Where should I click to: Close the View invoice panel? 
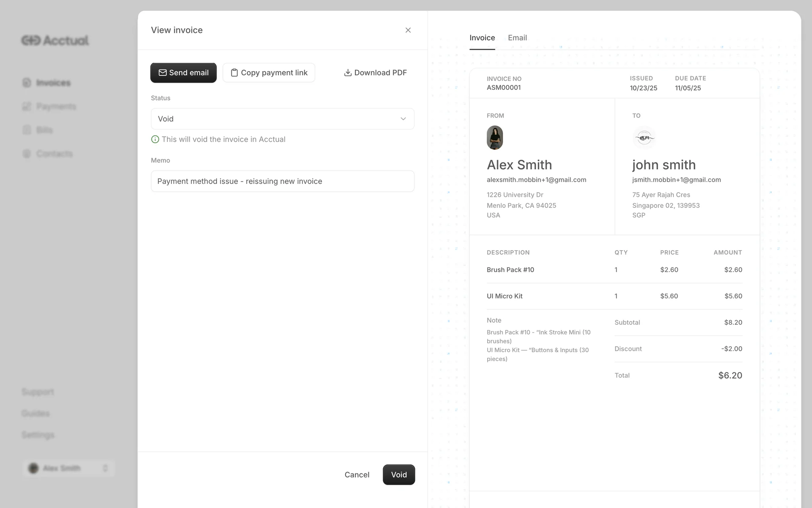coord(408,30)
